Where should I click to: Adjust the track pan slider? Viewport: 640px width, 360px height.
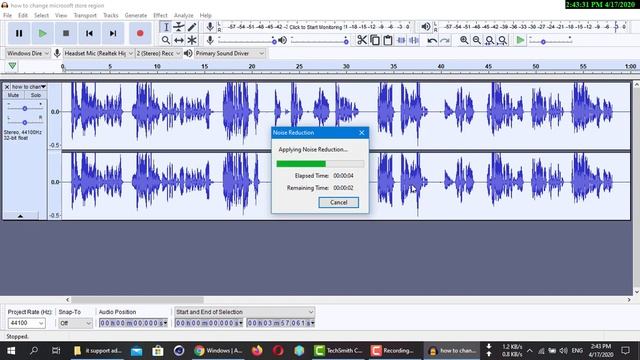pos(24,122)
